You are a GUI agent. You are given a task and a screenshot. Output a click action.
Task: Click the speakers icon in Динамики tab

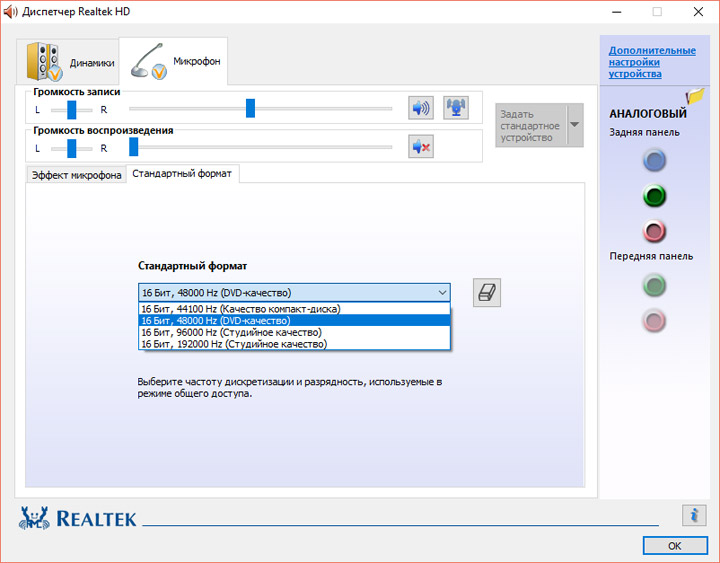[x=44, y=62]
